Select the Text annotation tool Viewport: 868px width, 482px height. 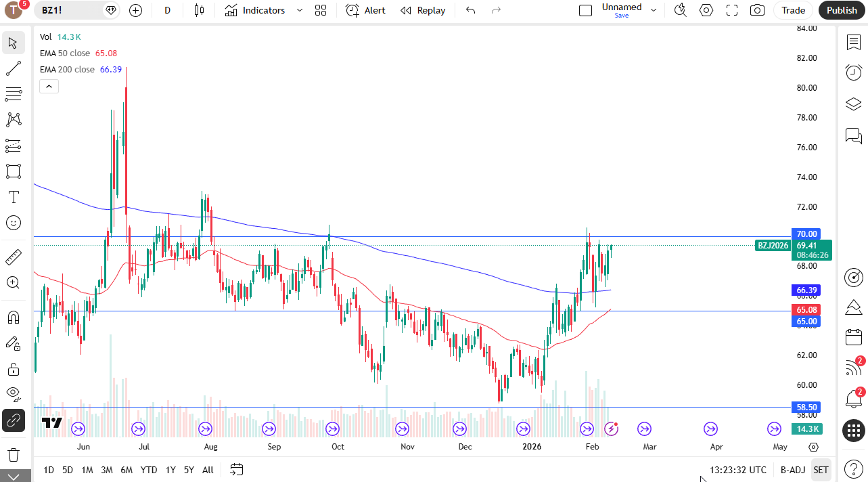point(13,197)
